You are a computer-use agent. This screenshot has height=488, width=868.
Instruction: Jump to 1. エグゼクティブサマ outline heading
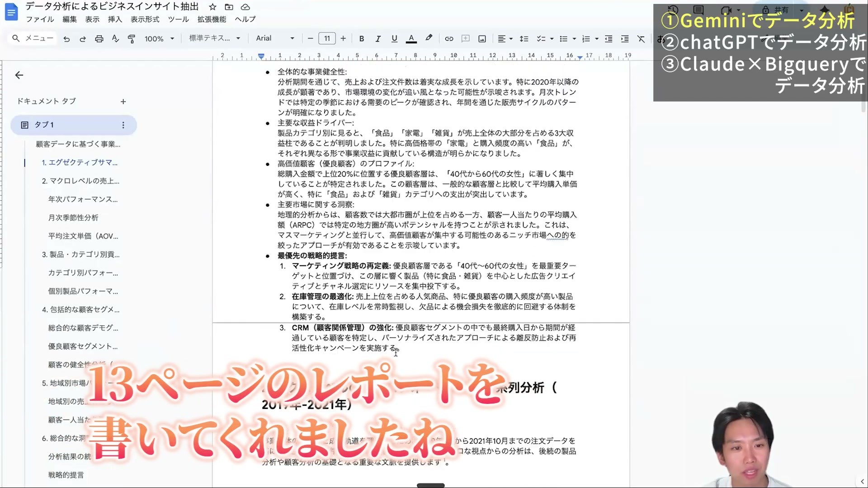coord(80,162)
